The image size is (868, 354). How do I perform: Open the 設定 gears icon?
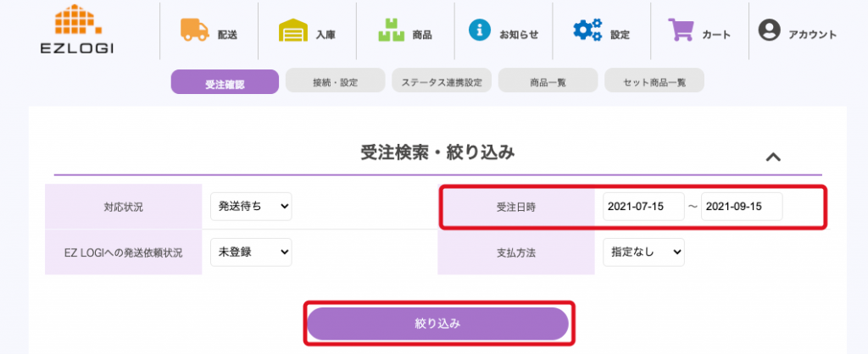pos(587,31)
